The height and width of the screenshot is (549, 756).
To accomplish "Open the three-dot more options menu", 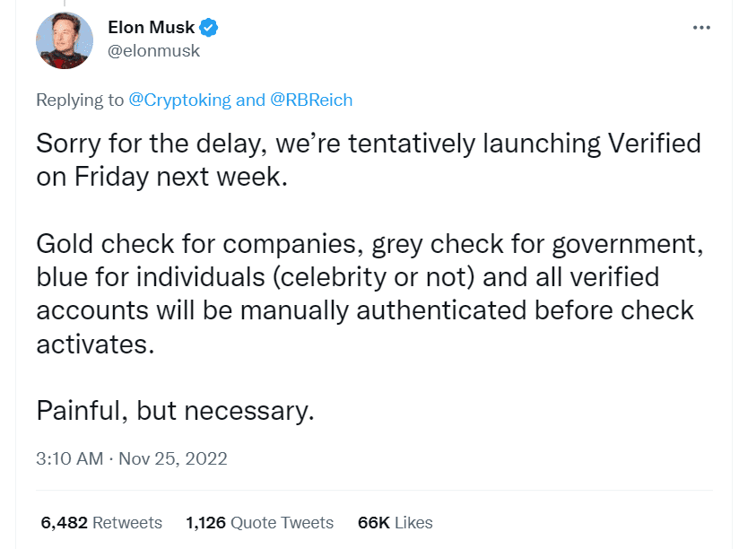I will [x=701, y=28].
